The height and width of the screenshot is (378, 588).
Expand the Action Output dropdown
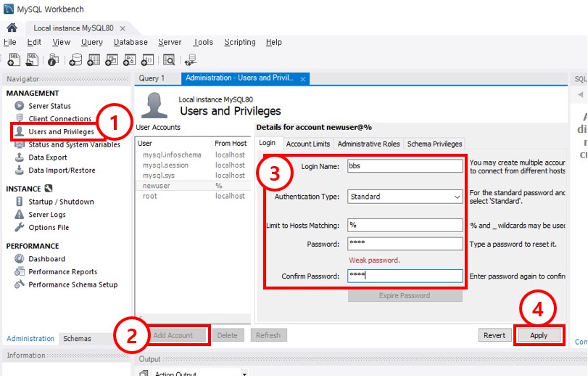pyautogui.click(x=244, y=374)
